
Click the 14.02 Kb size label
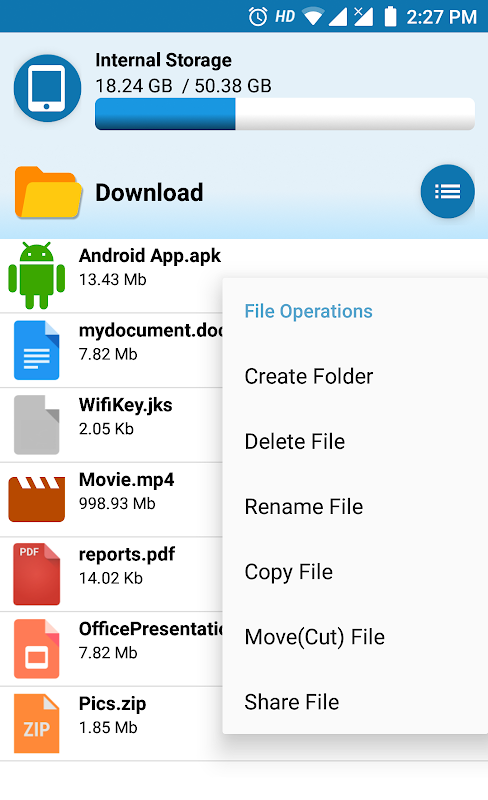[x=111, y=578]
